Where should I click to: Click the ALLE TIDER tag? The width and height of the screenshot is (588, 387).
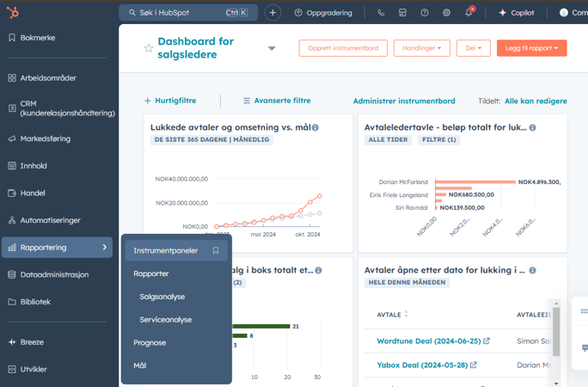tap(388, 139)
